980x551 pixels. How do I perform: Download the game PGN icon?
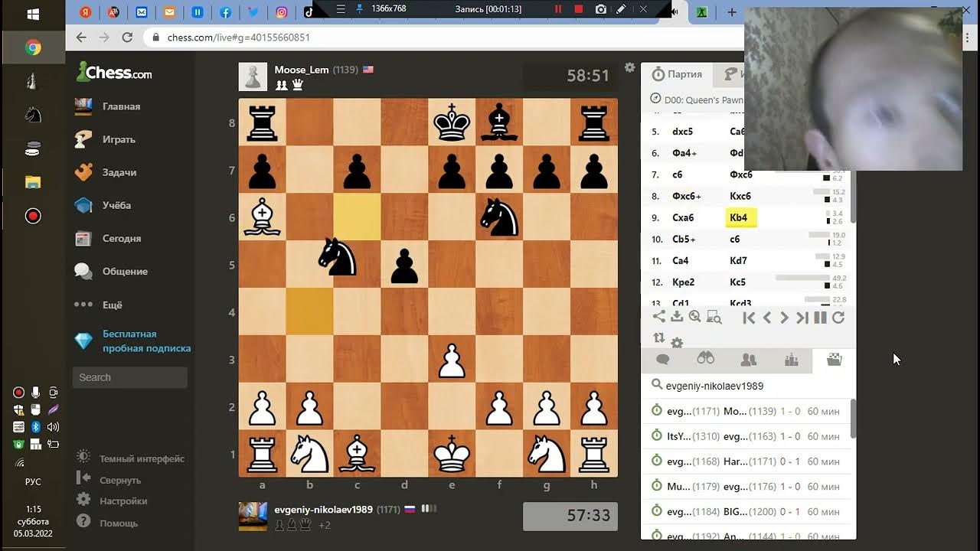(677, 317)
